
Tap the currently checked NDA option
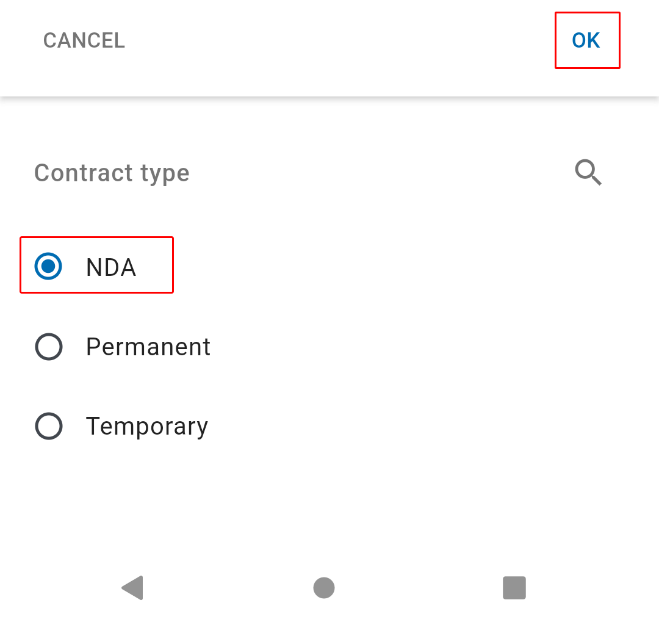96,266
